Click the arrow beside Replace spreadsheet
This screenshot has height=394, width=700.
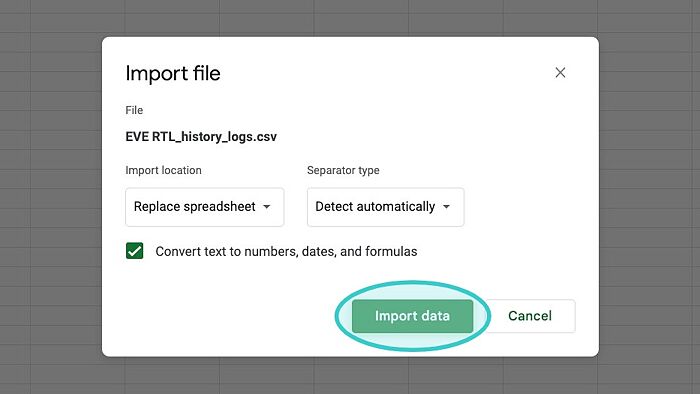pos(267,207)
